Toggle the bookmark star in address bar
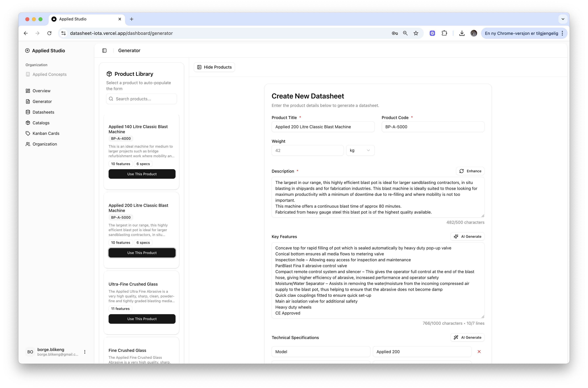The image size is (588, 388). pos(416,33)
